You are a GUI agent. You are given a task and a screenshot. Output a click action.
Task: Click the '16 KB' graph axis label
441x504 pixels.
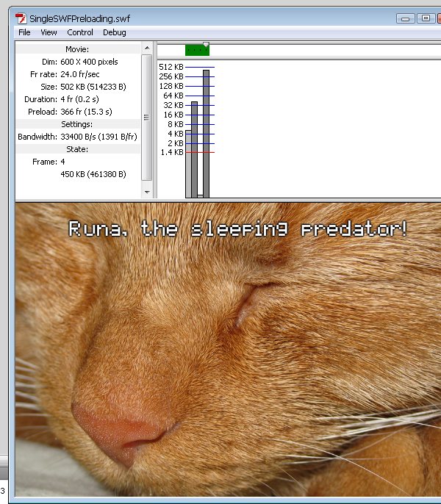(173, 115)
